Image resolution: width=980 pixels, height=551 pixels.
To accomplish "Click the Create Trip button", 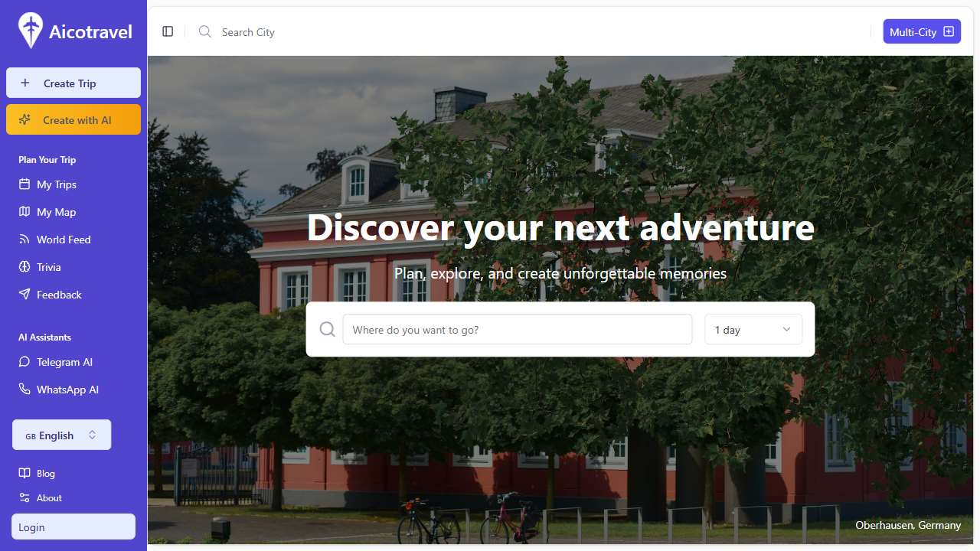I will pyautogui.click(x=73, y=83).
